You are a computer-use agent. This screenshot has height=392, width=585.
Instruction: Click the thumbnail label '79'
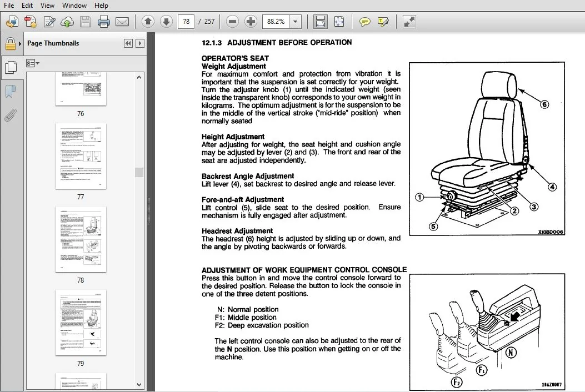click(x=81, y=363)
